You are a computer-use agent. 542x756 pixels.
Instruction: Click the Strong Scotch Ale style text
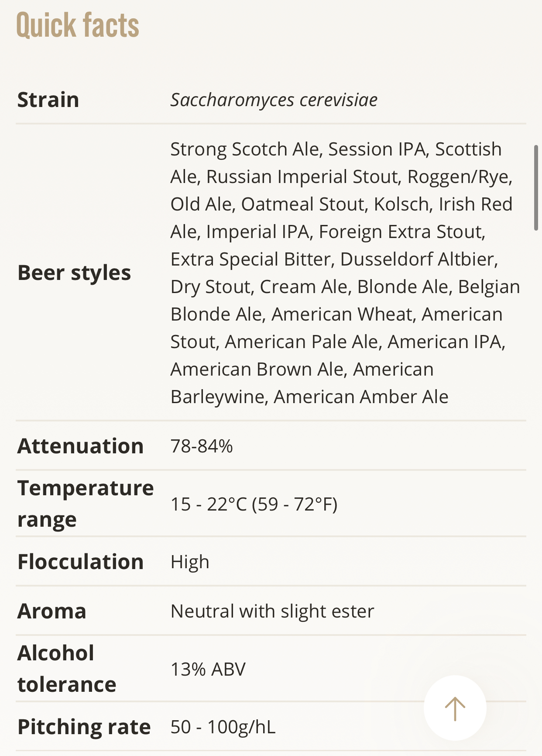246,149
